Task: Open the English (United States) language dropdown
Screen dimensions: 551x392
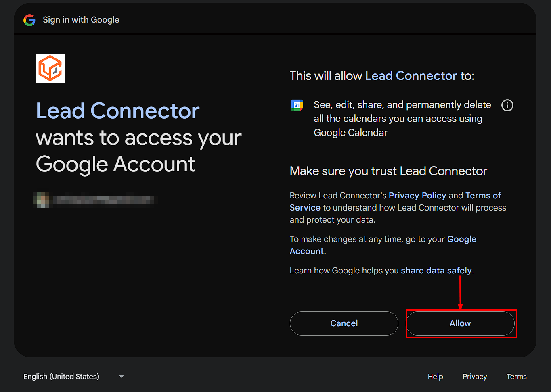Action: point(61,376)
